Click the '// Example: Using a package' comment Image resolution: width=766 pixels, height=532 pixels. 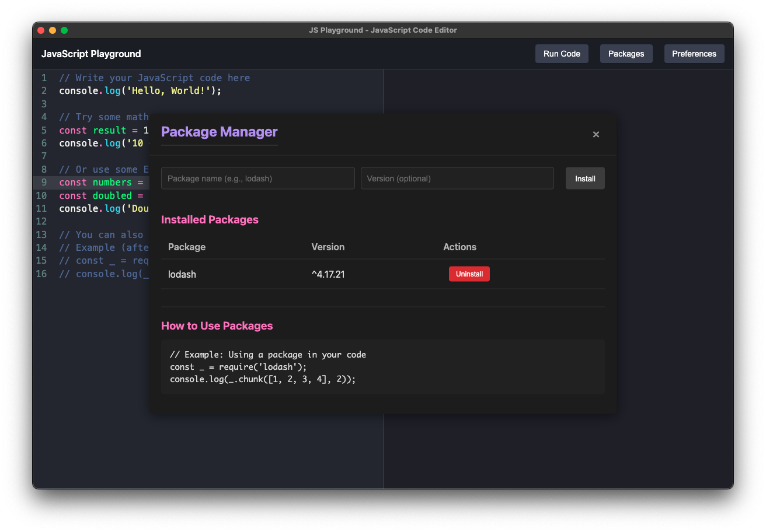[268, 355]
